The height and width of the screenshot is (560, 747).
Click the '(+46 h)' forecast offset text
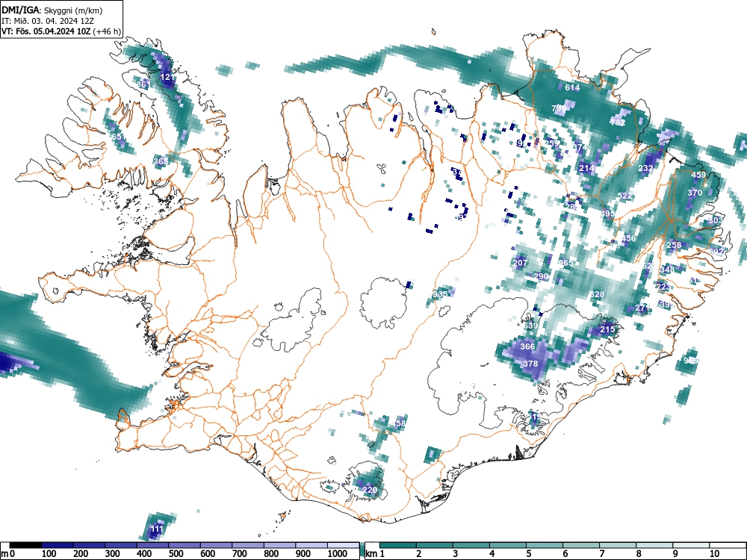pyautogui.click(x=107, y=31)
